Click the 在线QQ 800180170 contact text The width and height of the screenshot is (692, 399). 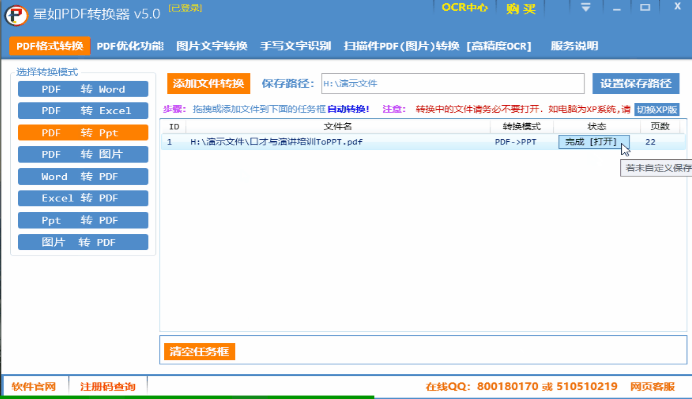click(482, 387)
